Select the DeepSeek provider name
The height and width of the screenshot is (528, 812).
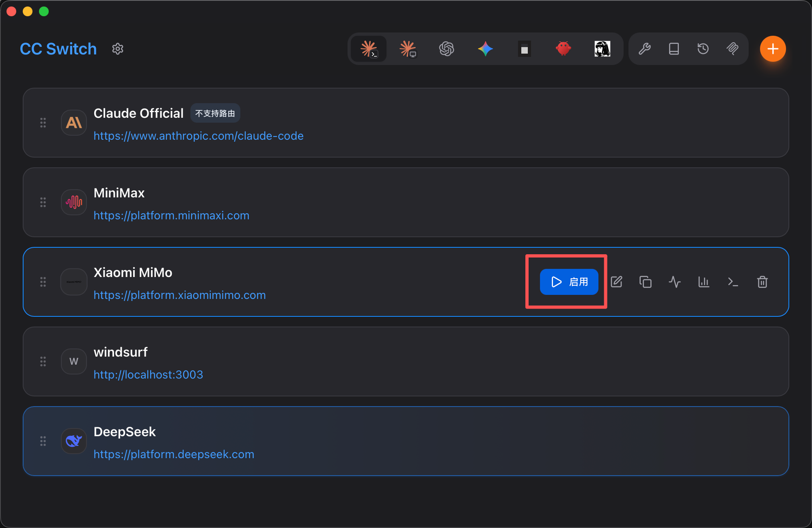125,432
